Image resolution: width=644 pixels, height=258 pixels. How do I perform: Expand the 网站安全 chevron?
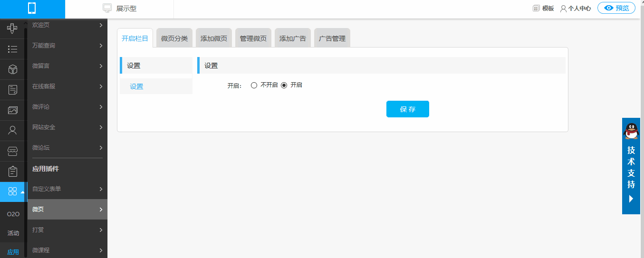(x=101, y=127)
